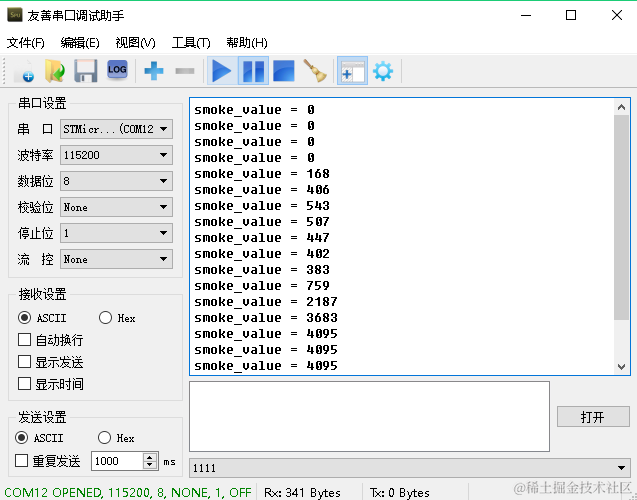This screenshot has height=500, width=637.
Task: Open the parity 校验位 dropdown
Action: 116,207
